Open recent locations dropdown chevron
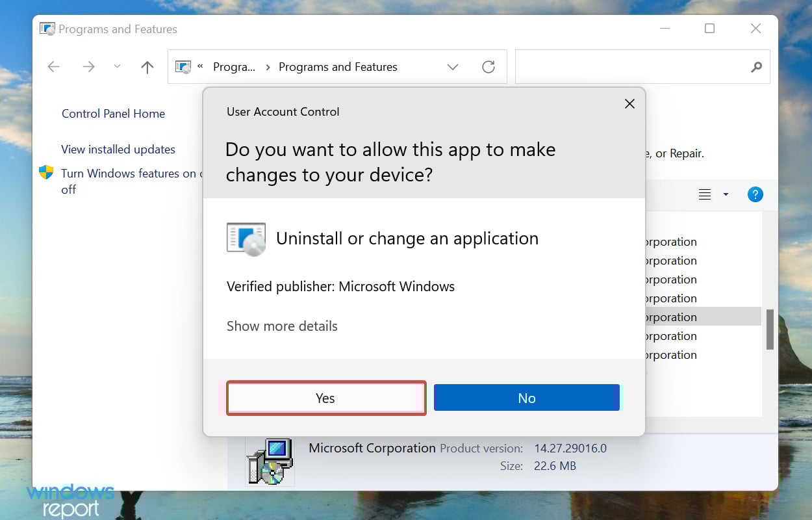812x520 pixels. (117, 66)
